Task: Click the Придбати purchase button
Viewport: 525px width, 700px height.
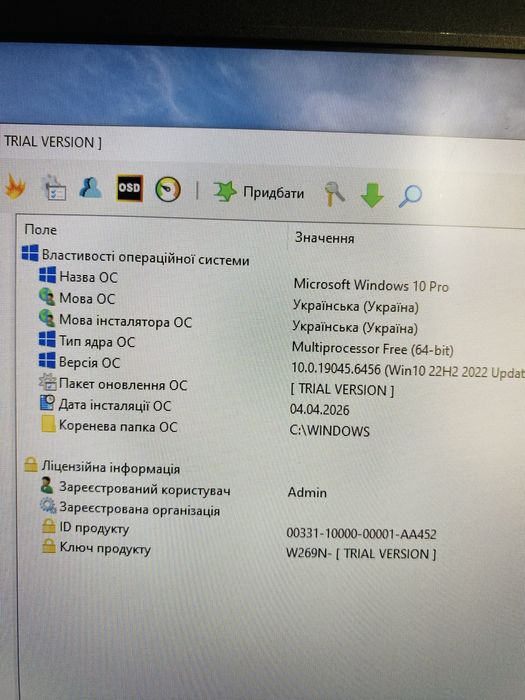Action: click(259, 192)
